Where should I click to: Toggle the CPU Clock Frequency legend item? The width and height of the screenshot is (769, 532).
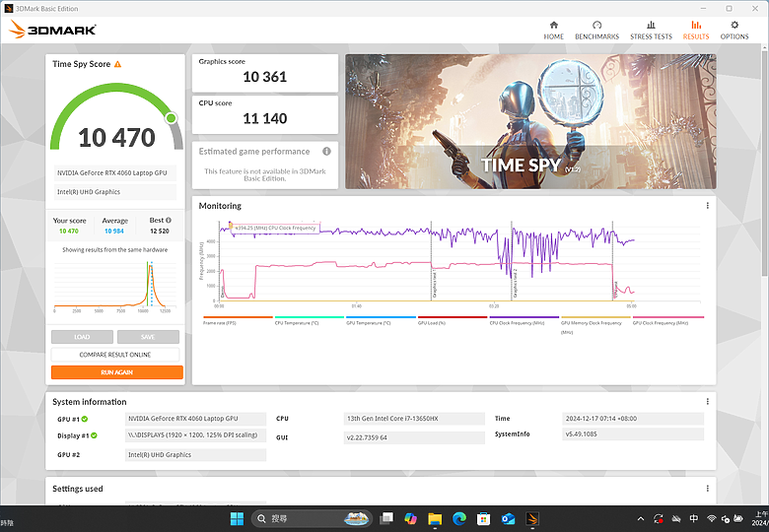pos(524,320)
